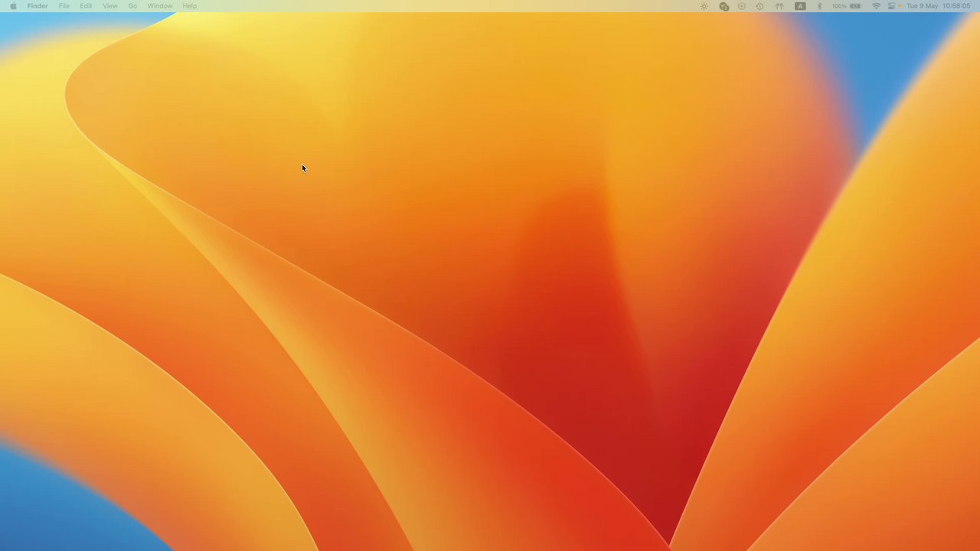980x551 pixels.
Task: Open the Apple menu
Action: coord(13,6)
